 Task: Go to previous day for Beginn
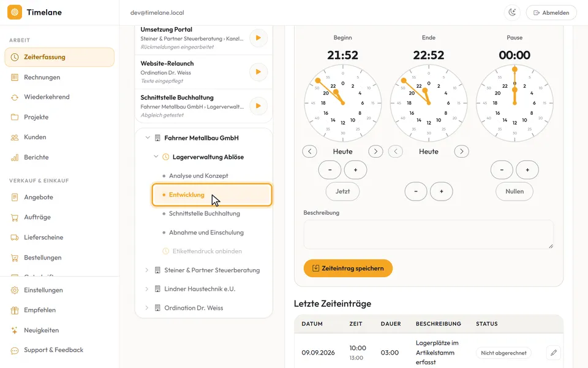pos(310,151)
